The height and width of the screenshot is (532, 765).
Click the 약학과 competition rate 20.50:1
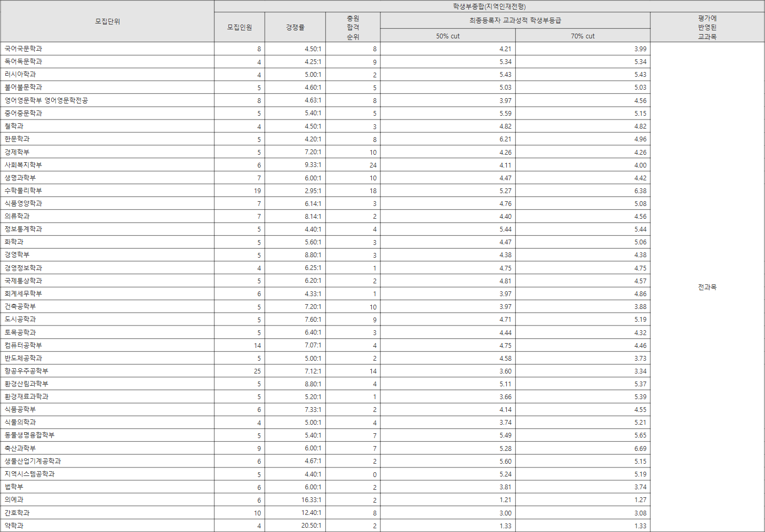(311, 526)
